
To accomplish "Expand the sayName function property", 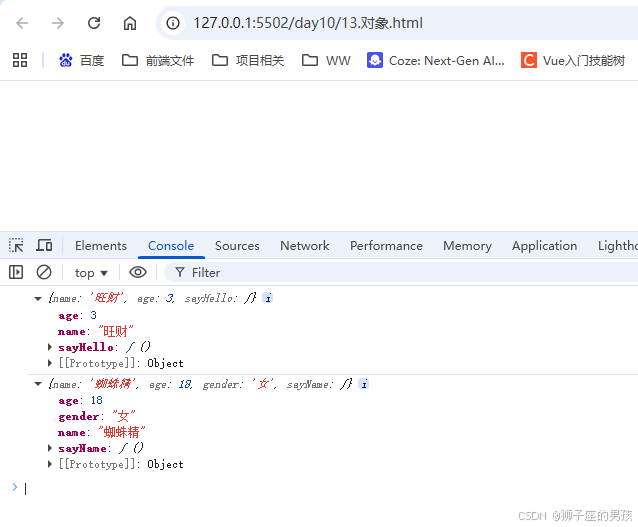I will [50, 448].
